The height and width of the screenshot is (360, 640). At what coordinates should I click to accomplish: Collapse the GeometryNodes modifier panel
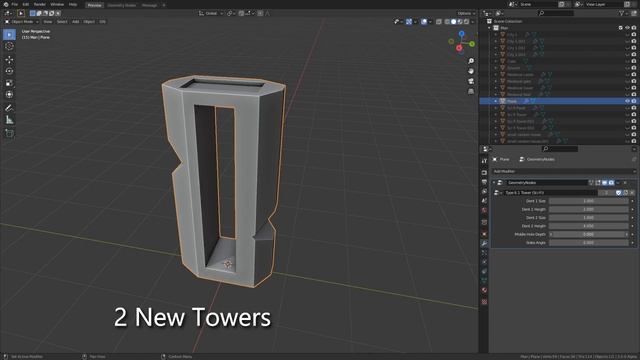(x=494, y=183)
